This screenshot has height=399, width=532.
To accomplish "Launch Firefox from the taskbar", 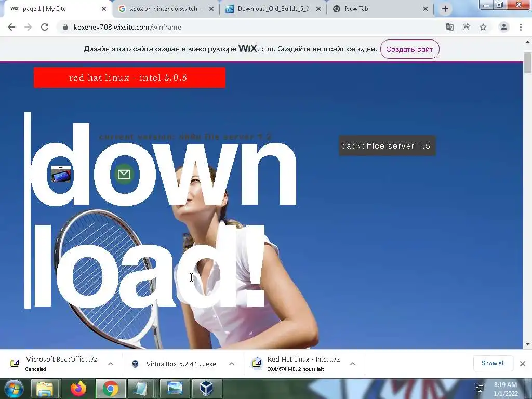I will pyautogui.click(x=78, y=389).
